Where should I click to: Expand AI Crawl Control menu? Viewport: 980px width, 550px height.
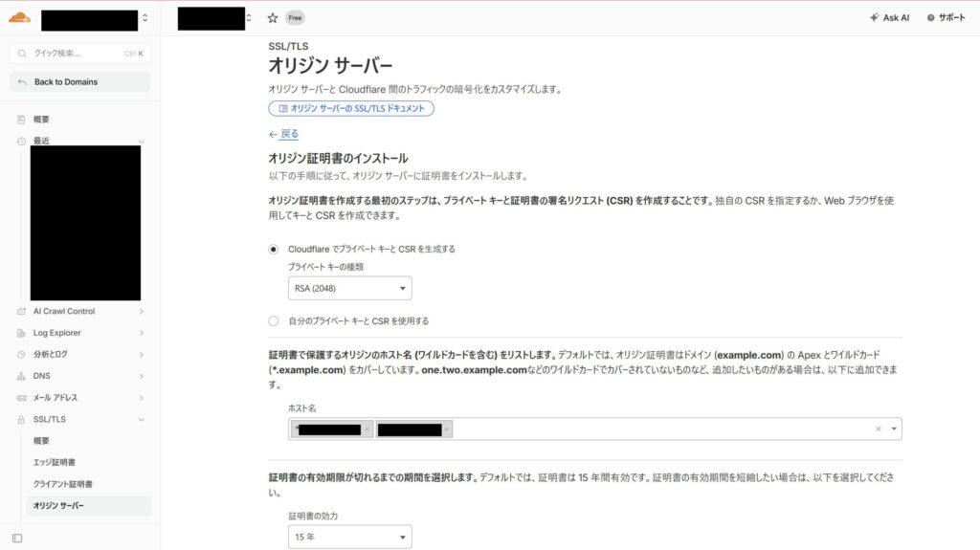click(142, 311)
